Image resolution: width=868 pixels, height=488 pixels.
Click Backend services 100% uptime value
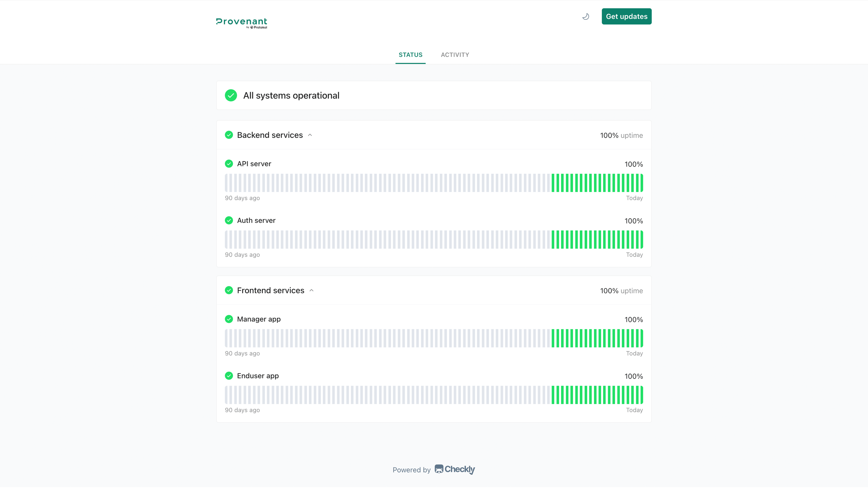pyautogui.click(x=621, y=135)
